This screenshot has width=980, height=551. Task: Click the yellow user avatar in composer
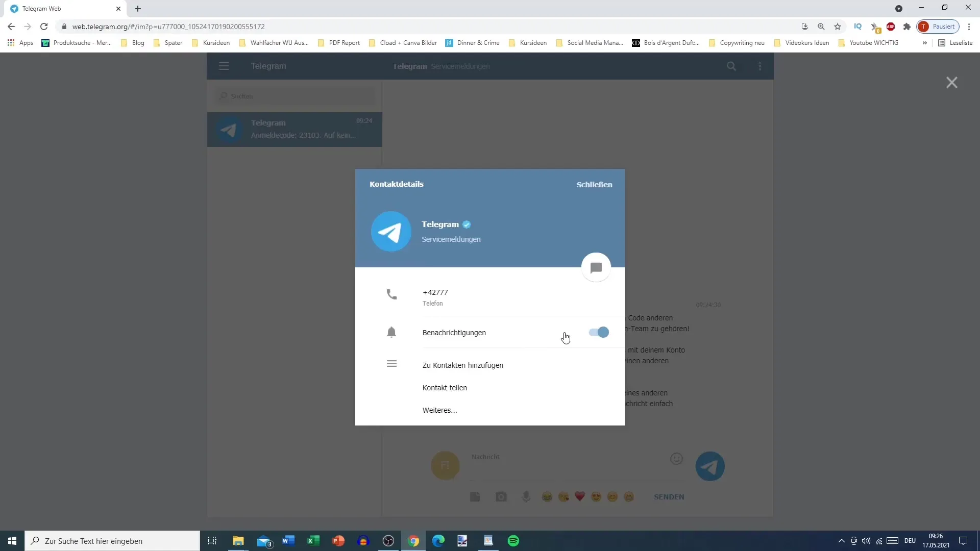pyautogui.click(x=445, y=465)
